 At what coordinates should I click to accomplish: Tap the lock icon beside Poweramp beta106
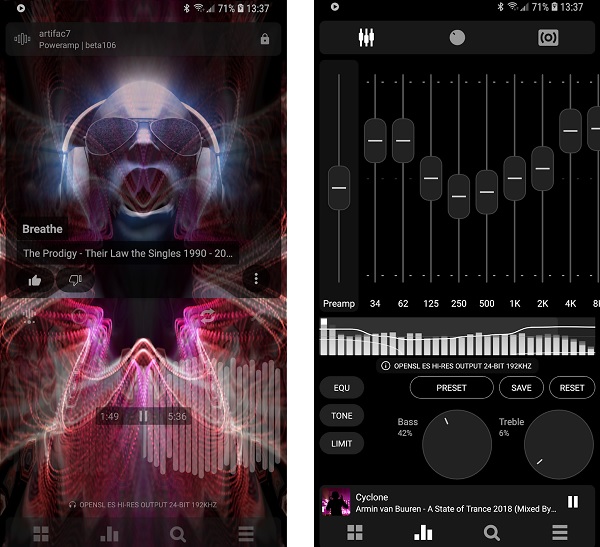[x=265, y=39]
